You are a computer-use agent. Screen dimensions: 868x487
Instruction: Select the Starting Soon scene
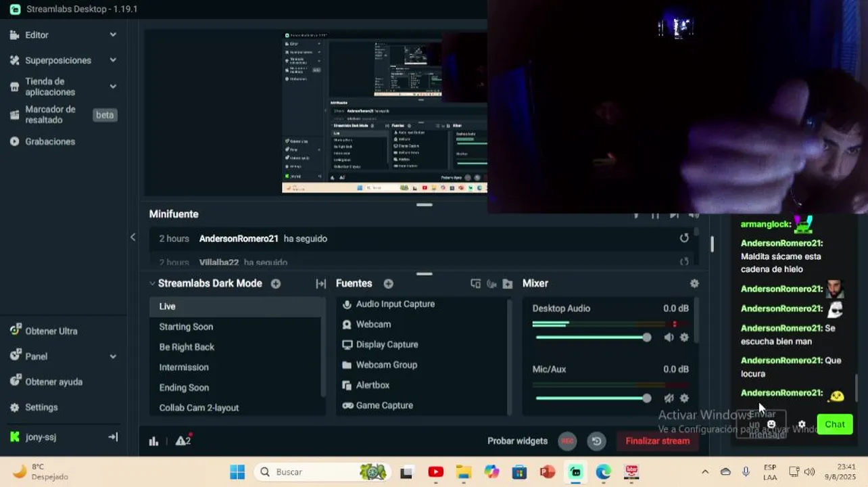pos(237,327)
